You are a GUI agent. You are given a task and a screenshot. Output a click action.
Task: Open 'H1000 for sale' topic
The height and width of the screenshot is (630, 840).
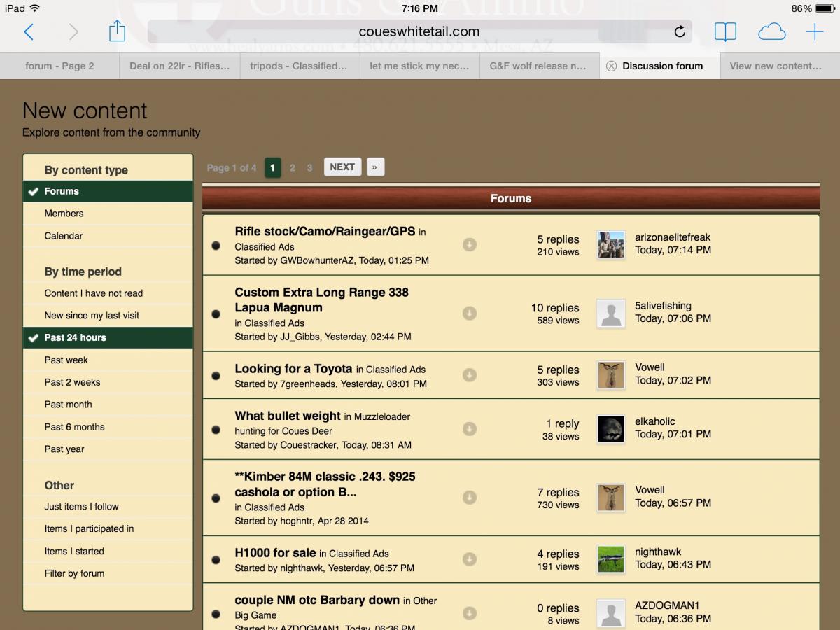[x=275, y=553]
